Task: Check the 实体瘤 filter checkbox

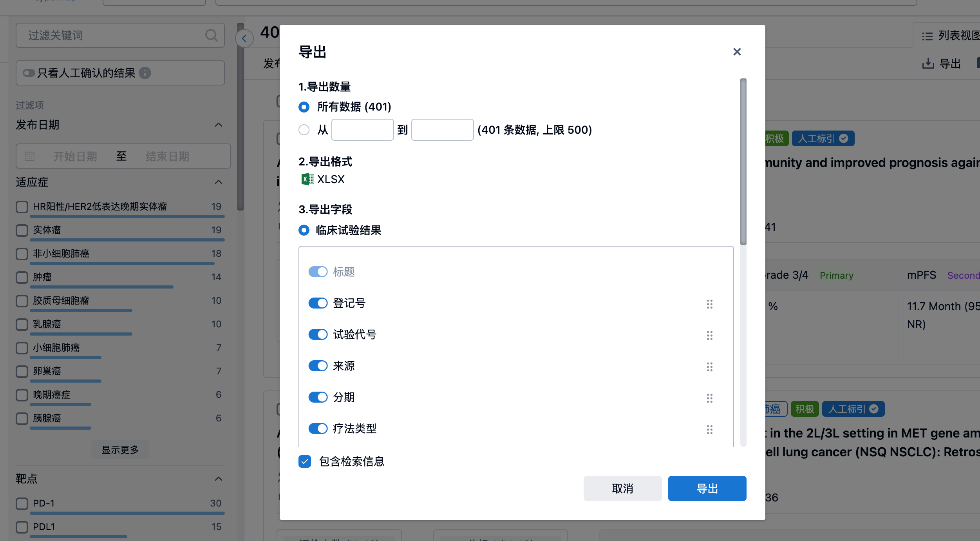Action: pyautogui.click(x=22, y=230)
